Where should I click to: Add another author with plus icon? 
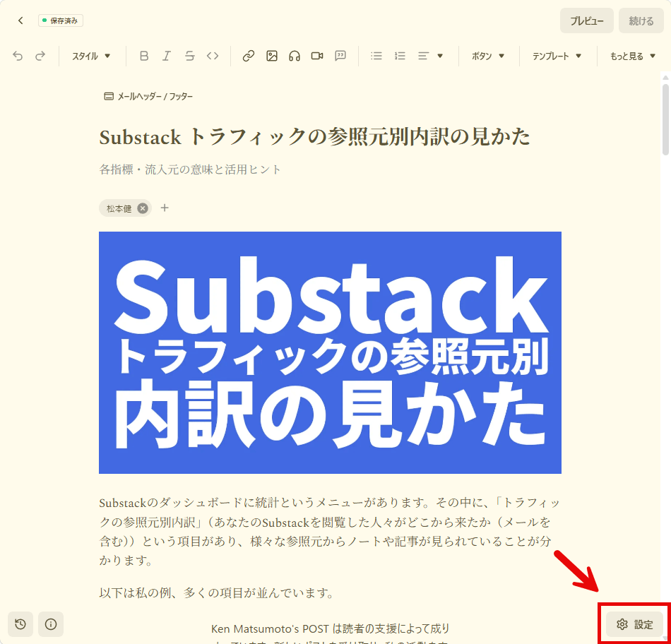click(x=165, y=208)
